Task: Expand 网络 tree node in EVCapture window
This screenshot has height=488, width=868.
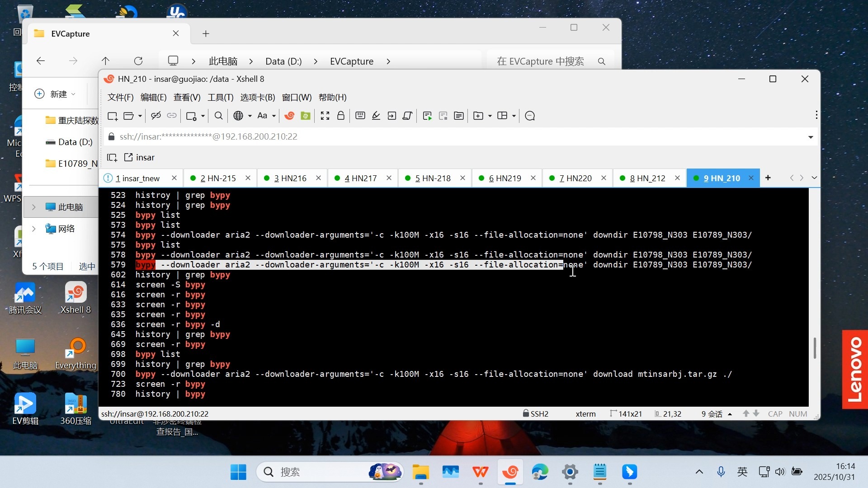Action: click(x=34, y=229)
